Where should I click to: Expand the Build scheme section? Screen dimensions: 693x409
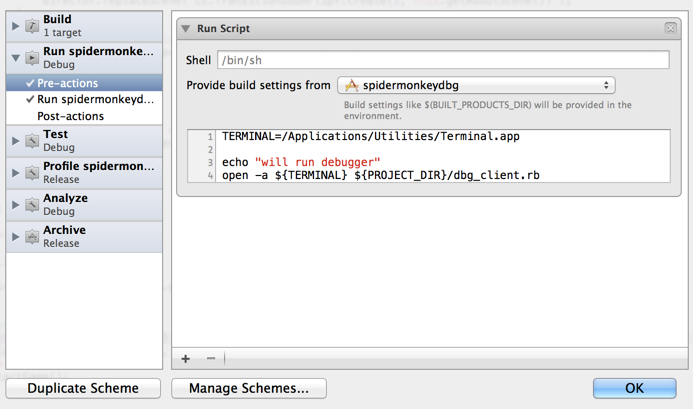coord(15,26)
